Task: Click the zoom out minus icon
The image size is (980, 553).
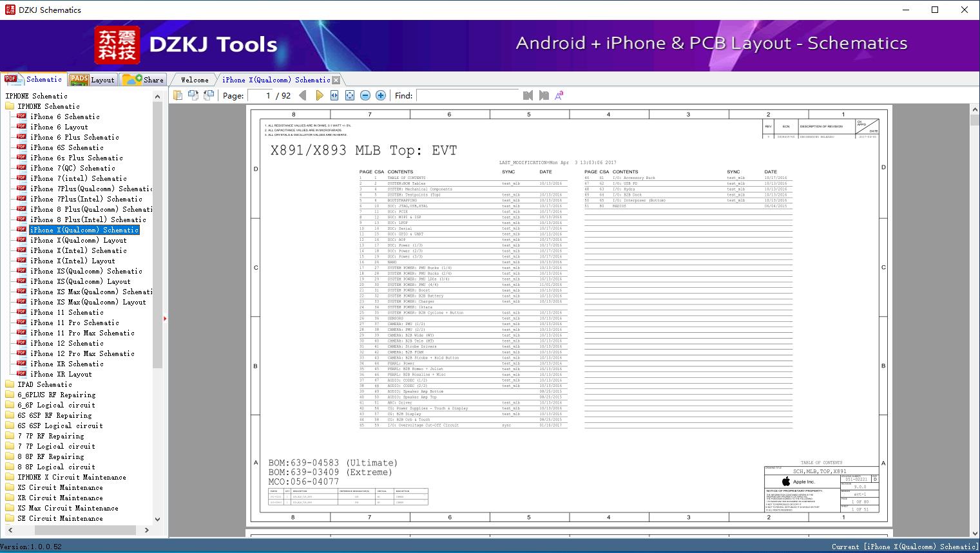Action: (x=365, y=95)
